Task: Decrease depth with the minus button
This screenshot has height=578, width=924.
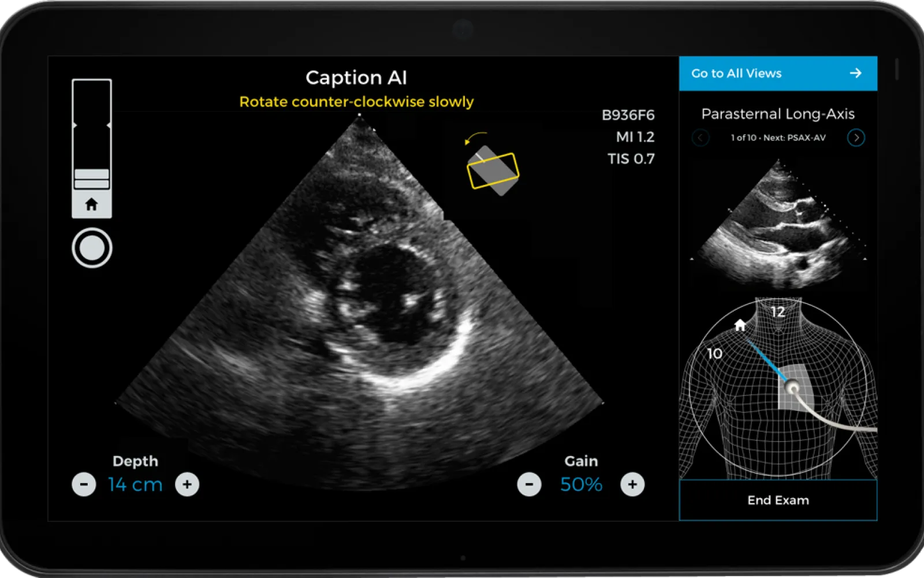Action: click(x=84, y=484)
